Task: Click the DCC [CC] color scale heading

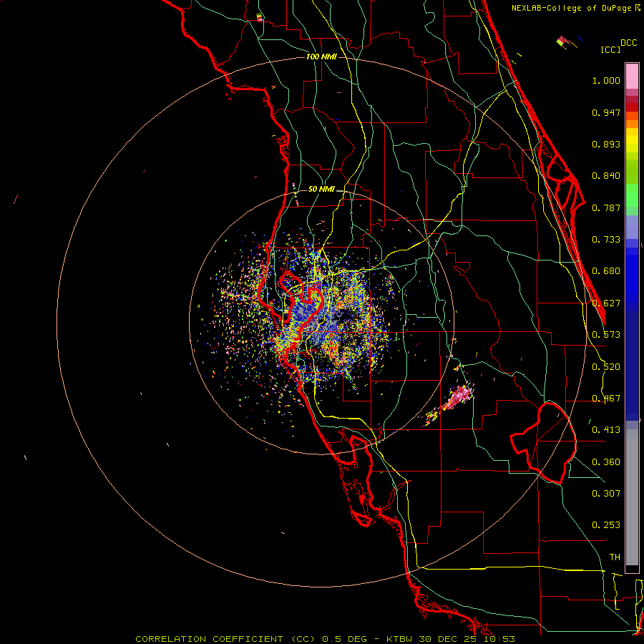Action: point(618,46)
